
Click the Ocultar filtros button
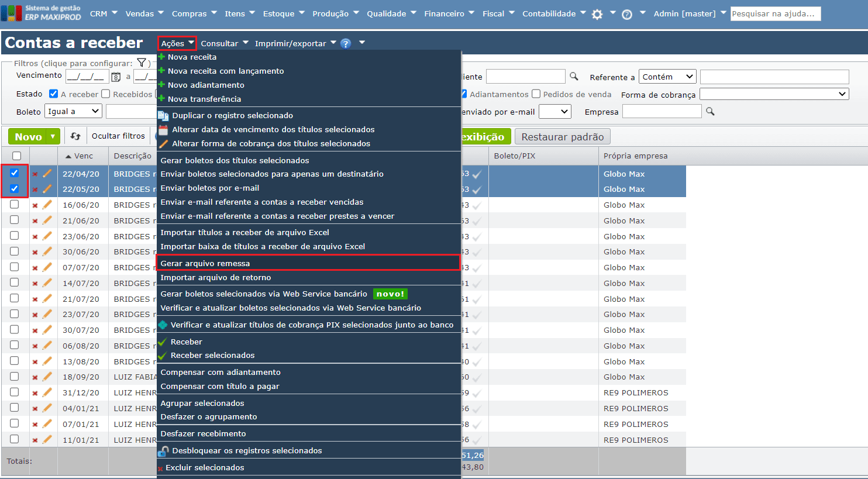coord(118,136)
